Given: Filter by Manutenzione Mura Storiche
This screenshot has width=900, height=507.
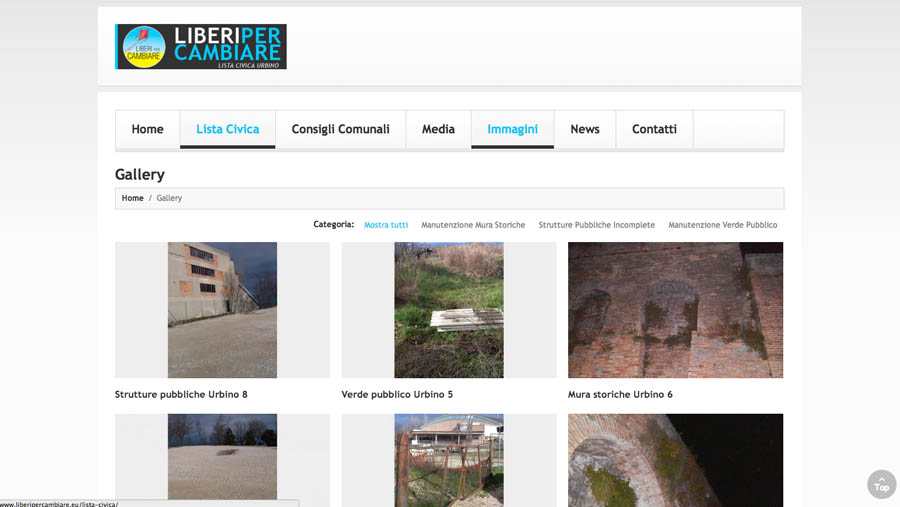Looking at the screenshot, I should [x=473, y=225].
